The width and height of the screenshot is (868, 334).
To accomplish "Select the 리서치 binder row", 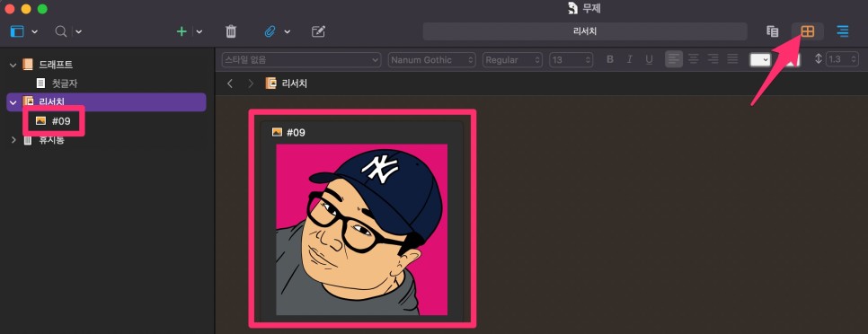I will tap(106, 101).
